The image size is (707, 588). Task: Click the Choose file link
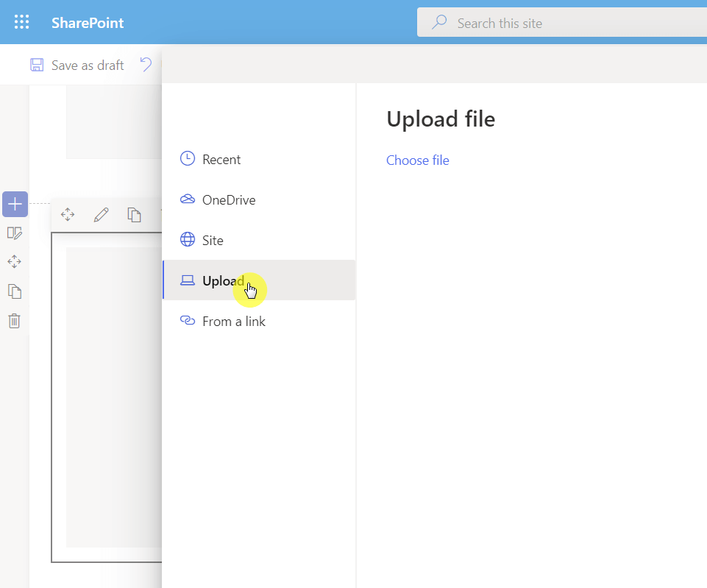(x=418, y=160)
